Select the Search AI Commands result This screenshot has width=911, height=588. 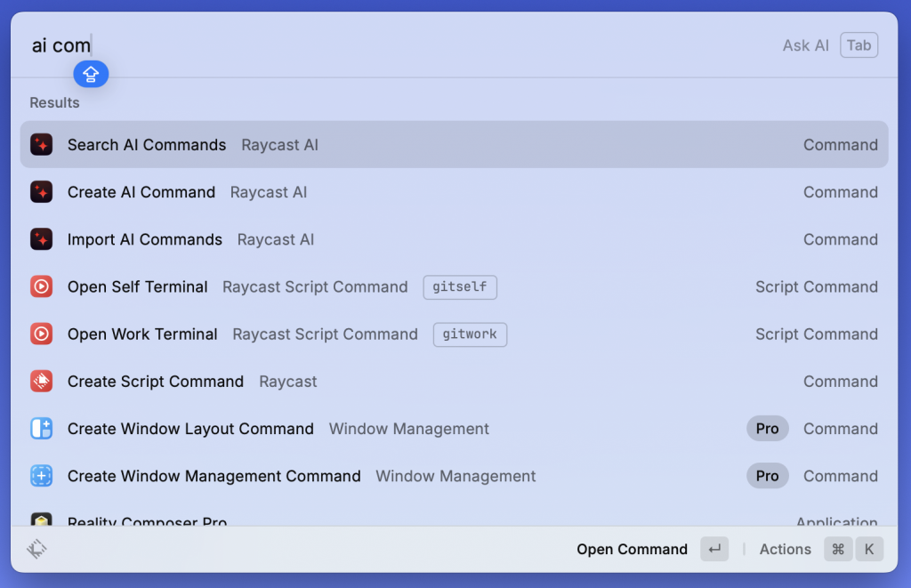(x=454, y=145)
